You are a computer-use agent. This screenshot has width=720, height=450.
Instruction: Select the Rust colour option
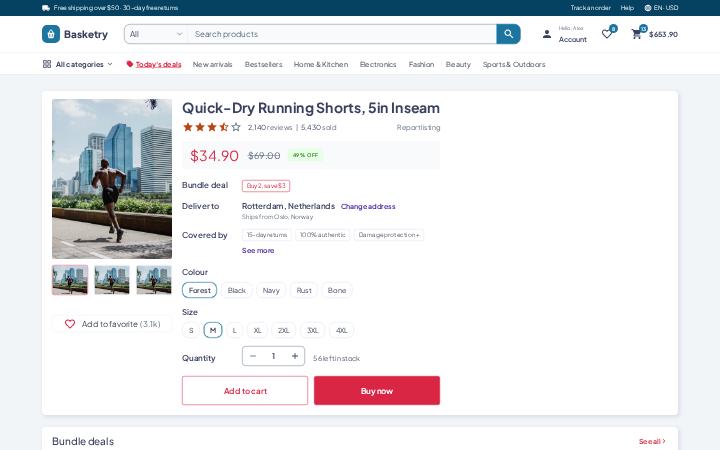click(x=304, y=290)
